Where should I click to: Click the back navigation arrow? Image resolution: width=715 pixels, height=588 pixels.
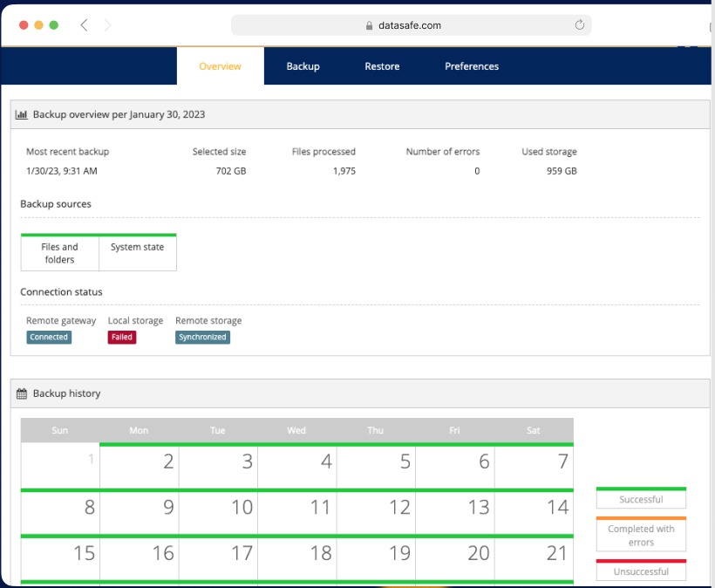coord(84,25)
